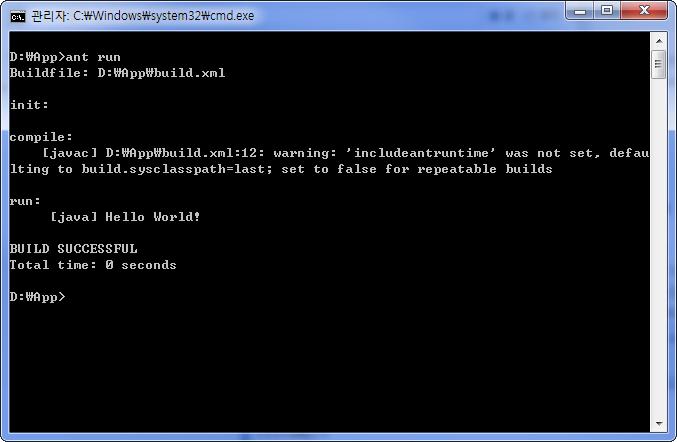The image size is (677, 442).
Task: Click the scrollbar down arrow
Action: coord(659,424)
